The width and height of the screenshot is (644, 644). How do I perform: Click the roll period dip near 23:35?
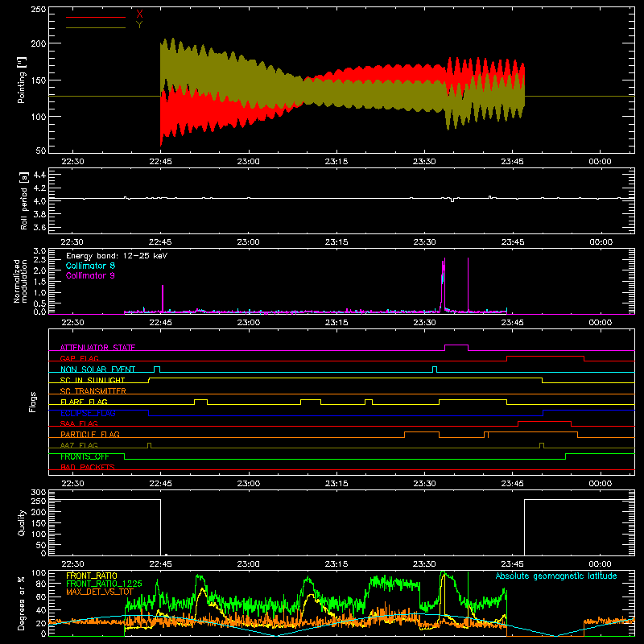click(x=452, y=200)
